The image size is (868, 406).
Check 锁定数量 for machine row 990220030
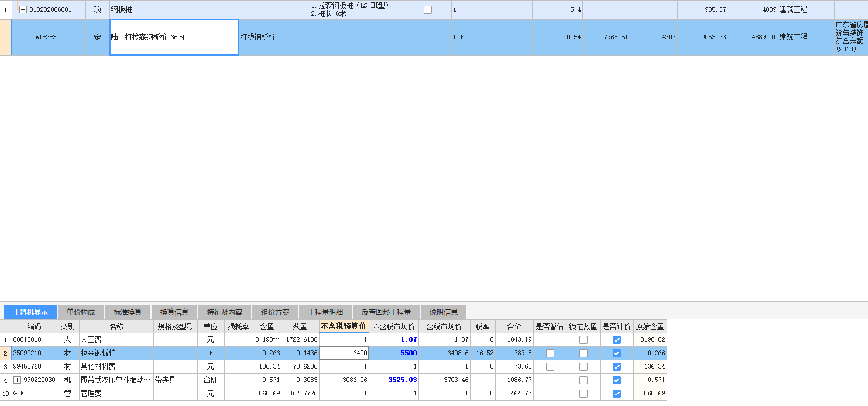coord(584,380)
